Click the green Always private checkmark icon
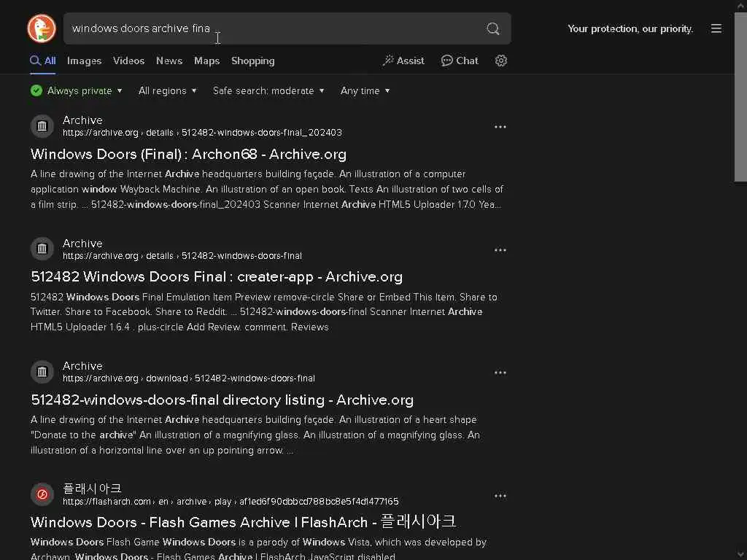747x560 pixels. point(36,90)
